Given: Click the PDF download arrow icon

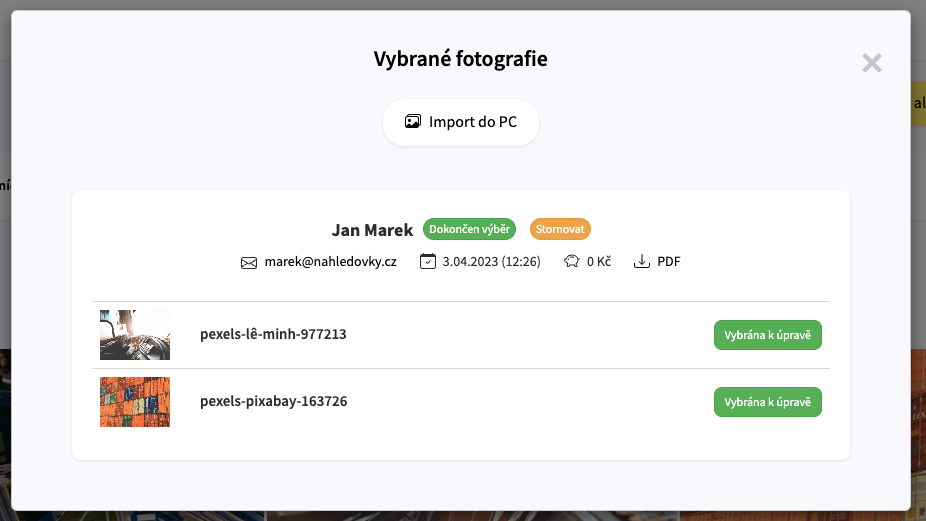Looking at the screenshot, I should [x=642, y=261].
